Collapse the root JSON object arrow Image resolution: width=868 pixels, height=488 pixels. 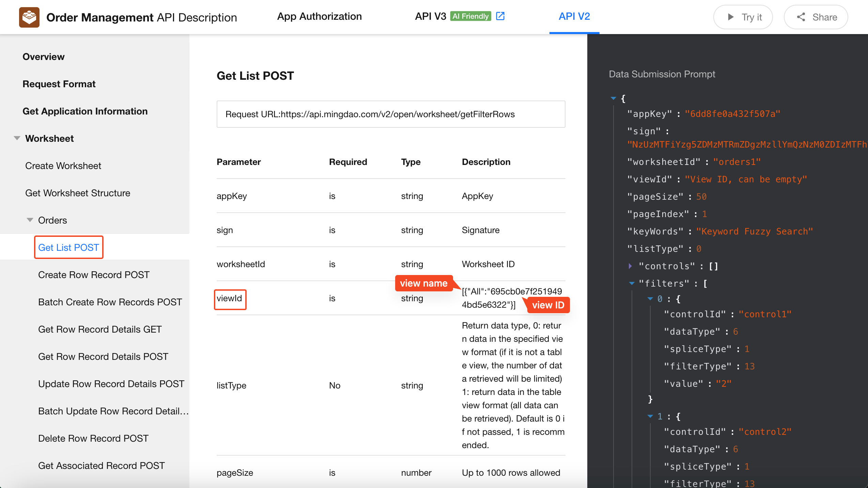click(x=614, y=98)
